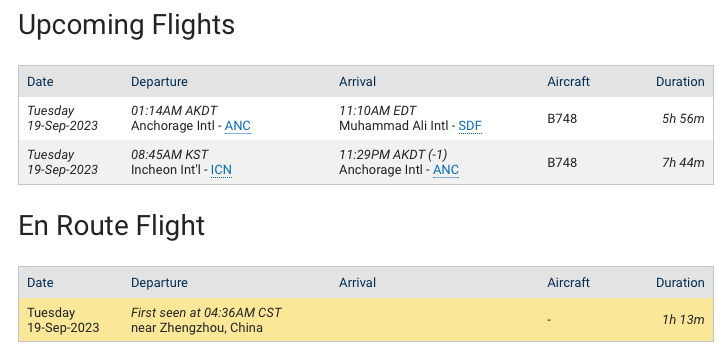Image resolution: width=723 pixels, height=363 pixels.
Task: Select the Date header in Upcoming Flights
Action: click(x=40, y=82)
